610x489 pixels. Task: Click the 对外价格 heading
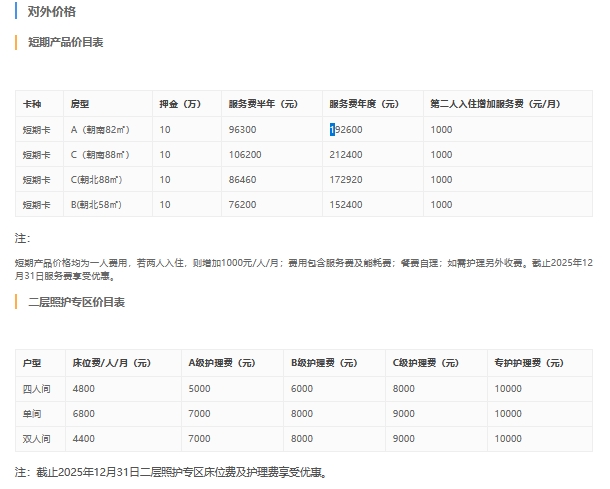coord(51,12)
